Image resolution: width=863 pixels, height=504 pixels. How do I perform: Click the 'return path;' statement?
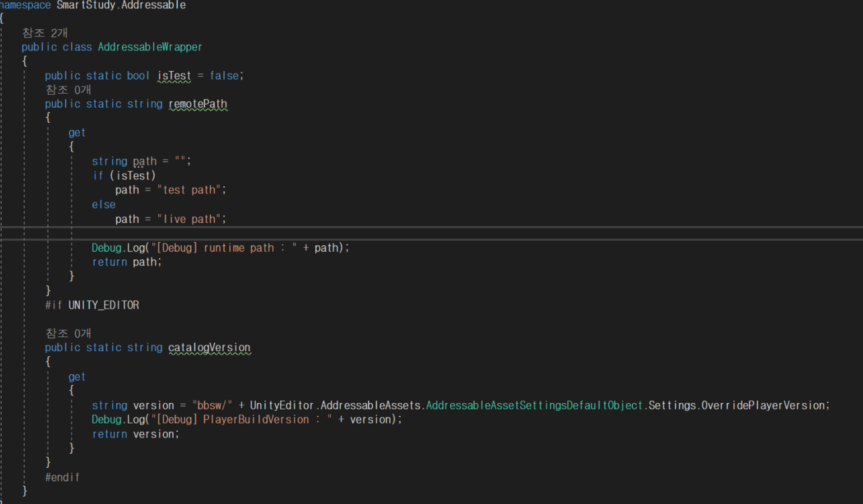[126, 262]
